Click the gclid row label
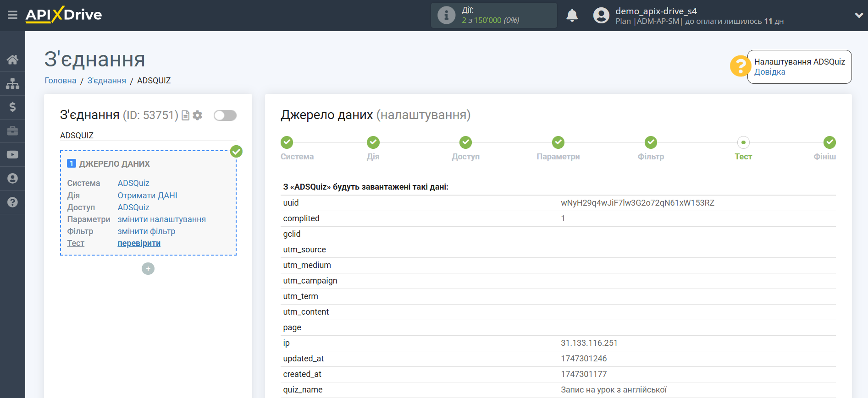The image size is (868, 398). pyautogui.click(x=292, y=234)
